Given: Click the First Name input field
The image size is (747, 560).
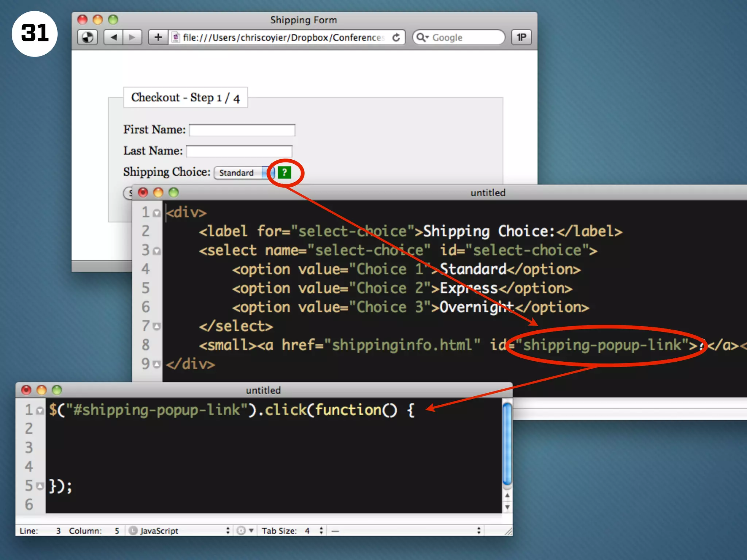Looking at the screenshot, I should [242, 130].
